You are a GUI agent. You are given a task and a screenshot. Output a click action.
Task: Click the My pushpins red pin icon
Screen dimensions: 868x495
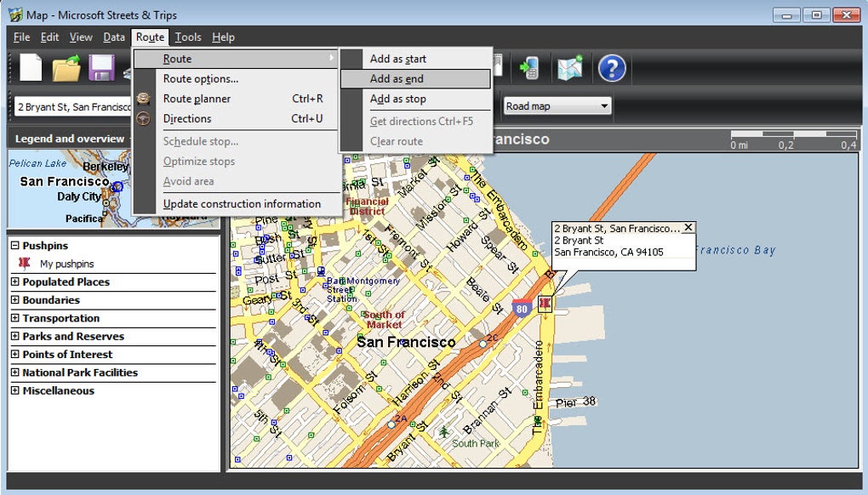coord(25,264)
